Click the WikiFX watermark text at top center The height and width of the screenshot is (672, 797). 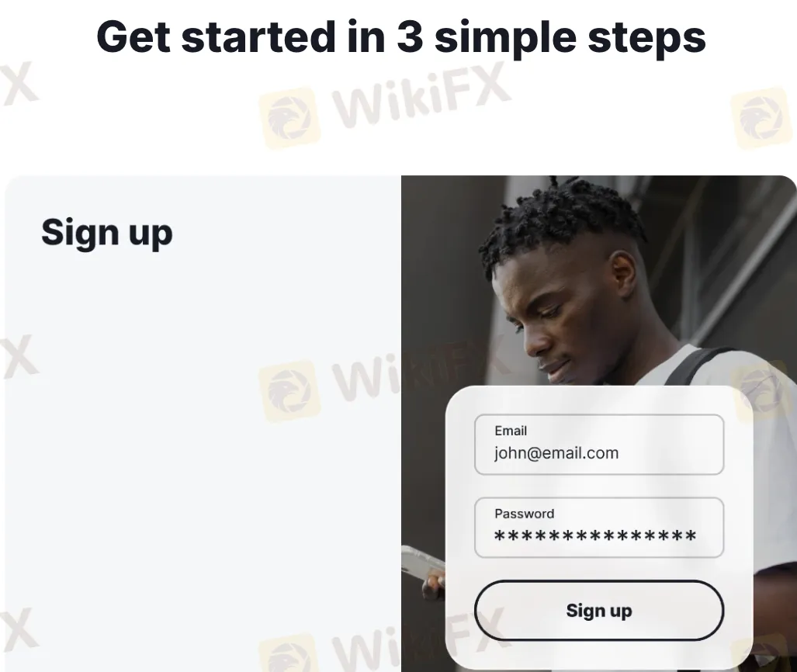421,96
